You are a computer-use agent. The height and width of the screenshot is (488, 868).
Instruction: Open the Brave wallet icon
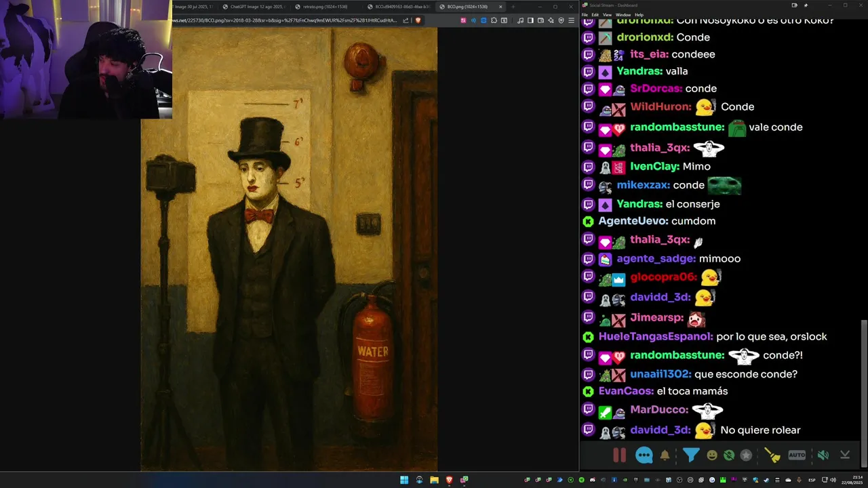coord(540,20)
